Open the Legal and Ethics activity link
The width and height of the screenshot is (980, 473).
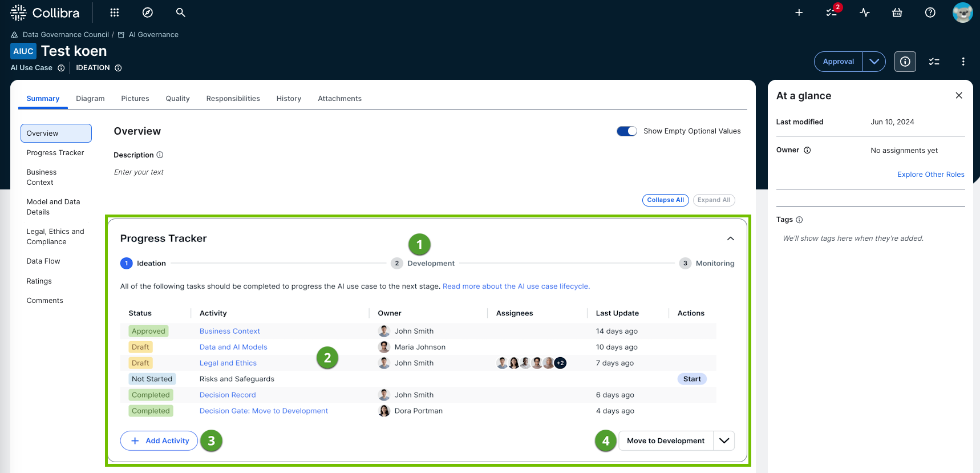coord(228,363)
